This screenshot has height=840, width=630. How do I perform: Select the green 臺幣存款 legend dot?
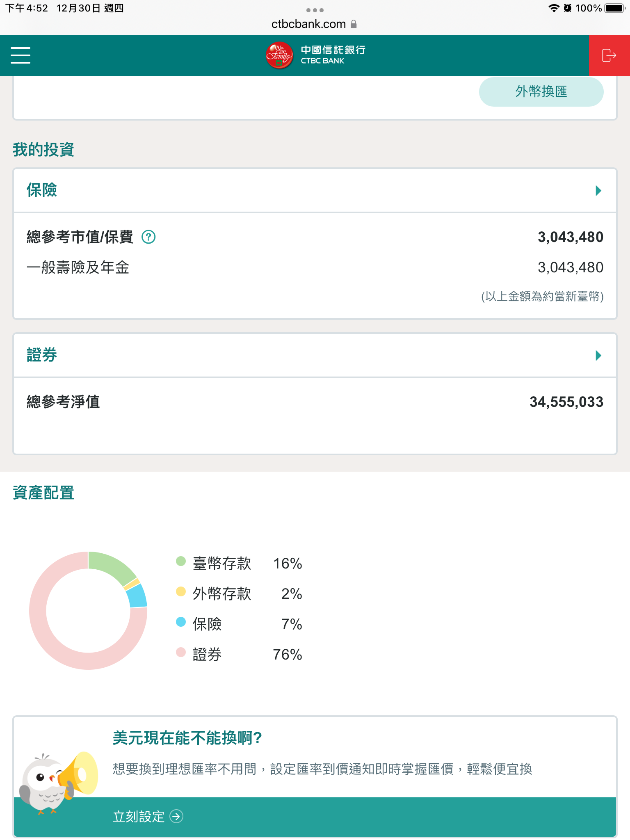(x=181, y=561)
